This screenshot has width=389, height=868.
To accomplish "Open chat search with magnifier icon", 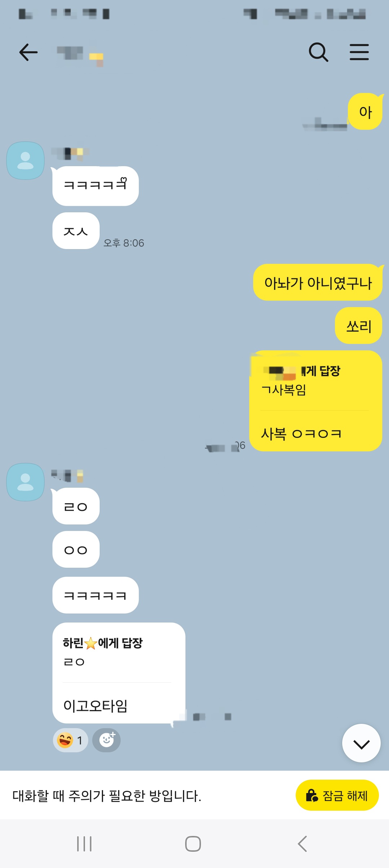I will 318,52.
